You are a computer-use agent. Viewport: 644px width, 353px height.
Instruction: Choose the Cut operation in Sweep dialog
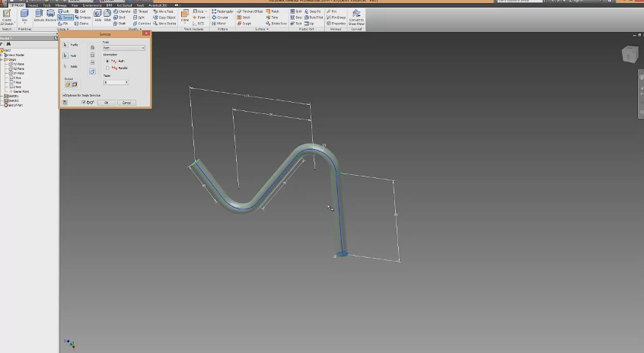(x=92, y=55)
